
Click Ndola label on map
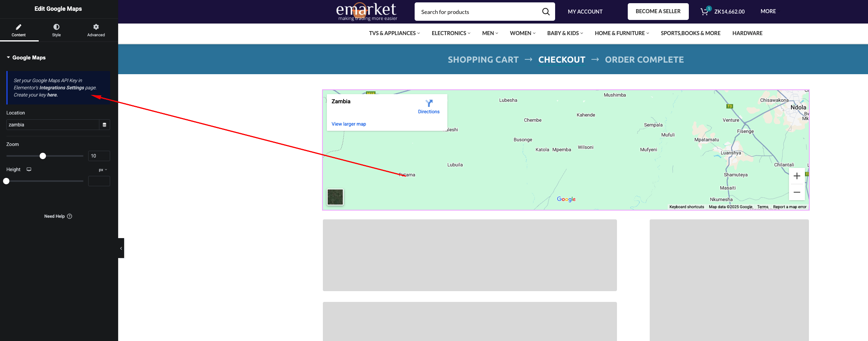coord(798,107)
